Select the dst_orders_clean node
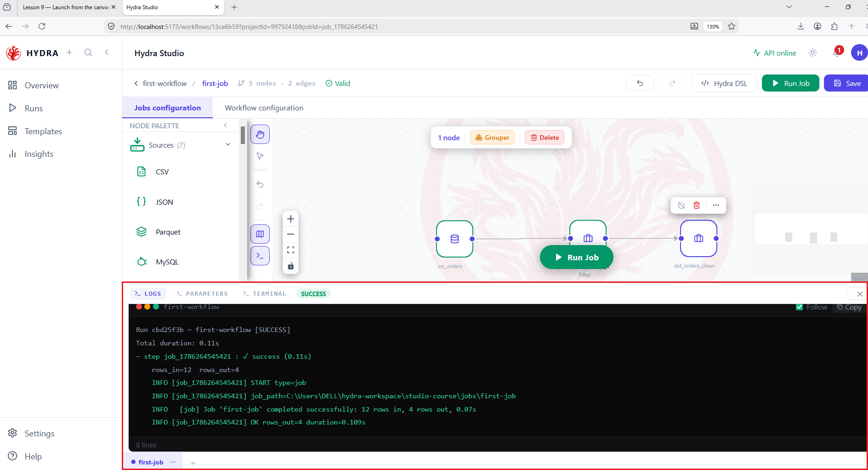Screen dimensions: 868x470 point(698,238)
